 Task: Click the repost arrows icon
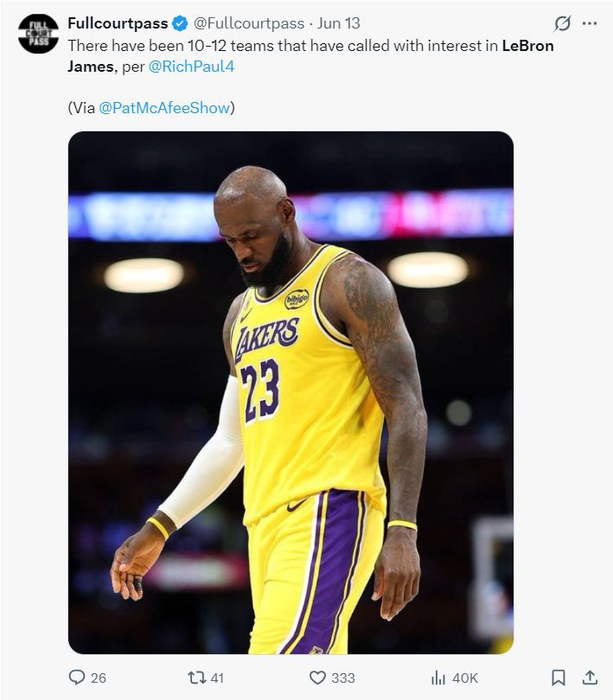[x=196, y=678]
